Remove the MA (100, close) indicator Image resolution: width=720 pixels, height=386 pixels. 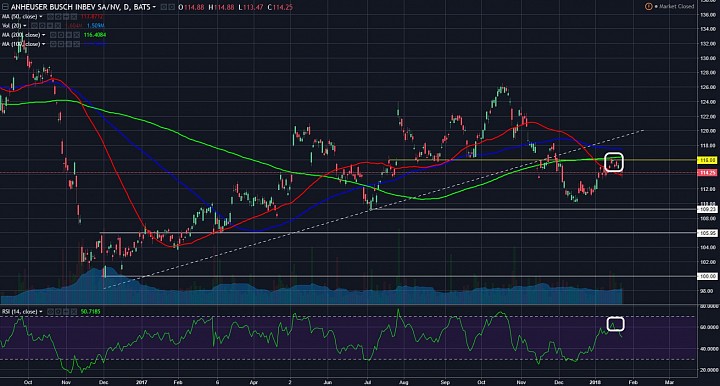click(x=77, y=44)
